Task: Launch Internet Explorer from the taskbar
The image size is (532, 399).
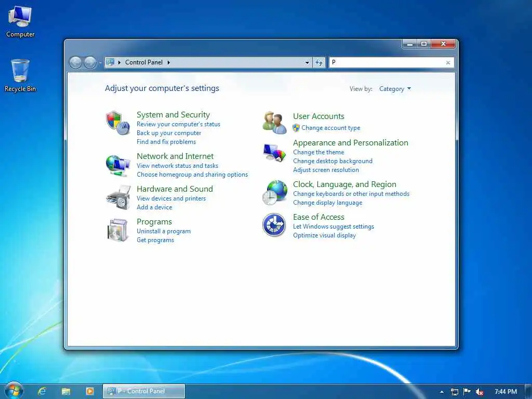Action: tap(42, 391)
